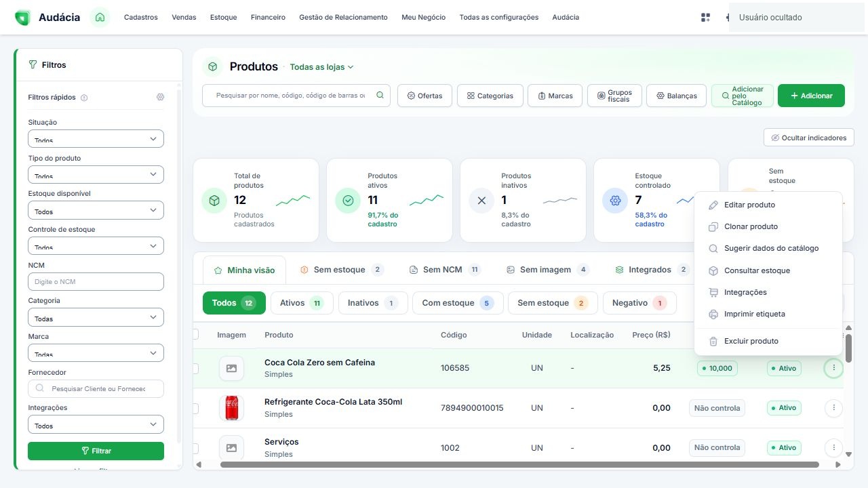Choose Editar produto from the context menu
868x488 pixels.
(768, 205)
